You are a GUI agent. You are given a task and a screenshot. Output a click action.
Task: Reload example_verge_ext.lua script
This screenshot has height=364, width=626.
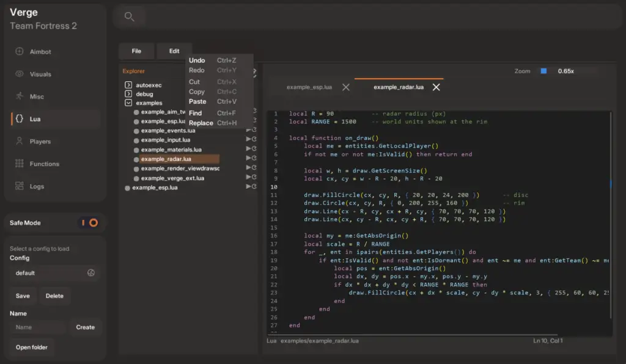tap(254, 177)
